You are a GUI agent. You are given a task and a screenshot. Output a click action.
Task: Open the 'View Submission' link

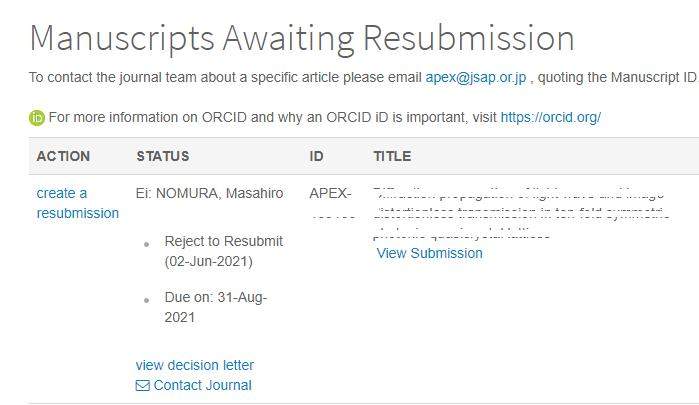429,253
